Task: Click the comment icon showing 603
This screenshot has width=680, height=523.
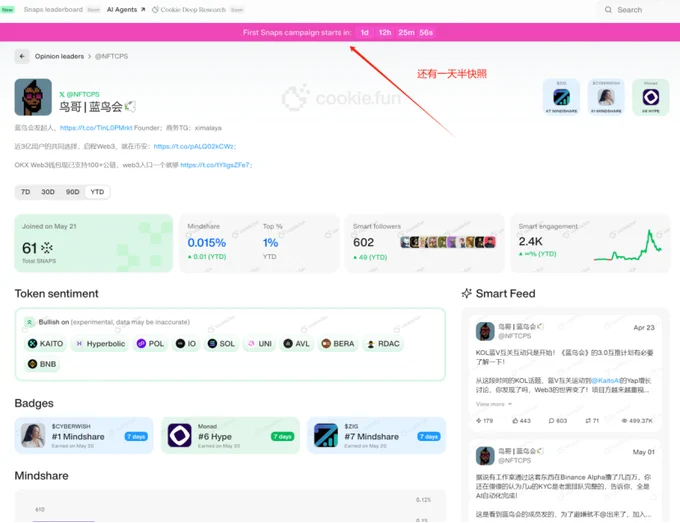Action: 551,421
